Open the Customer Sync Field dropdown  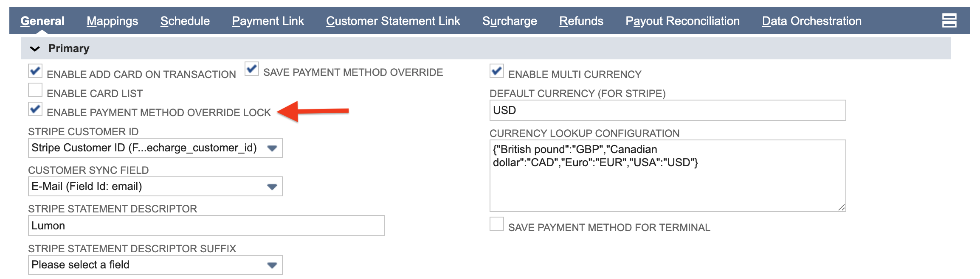(273, 186)
